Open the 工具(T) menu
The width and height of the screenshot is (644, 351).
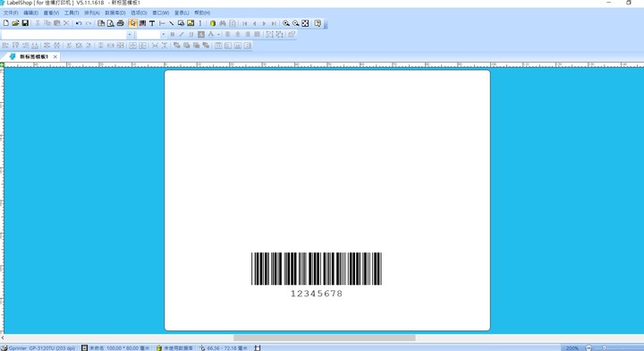click(x=72, y=13)
